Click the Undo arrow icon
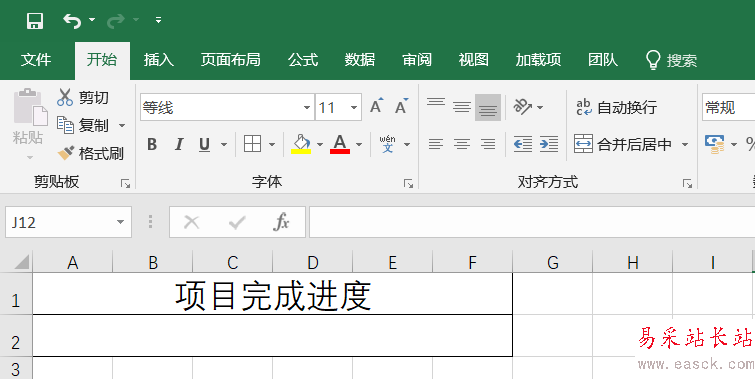The width and height of the screenshot is (755, 379). (x=72, y=21)
